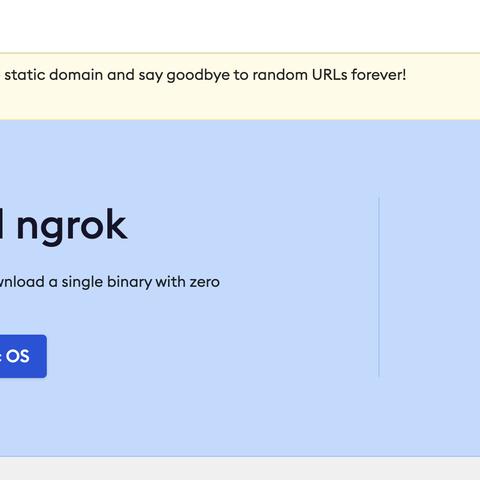Click the word 'zero' in the description
The image size is (480, 480).
pyautogui.click(x=204, y=283)
